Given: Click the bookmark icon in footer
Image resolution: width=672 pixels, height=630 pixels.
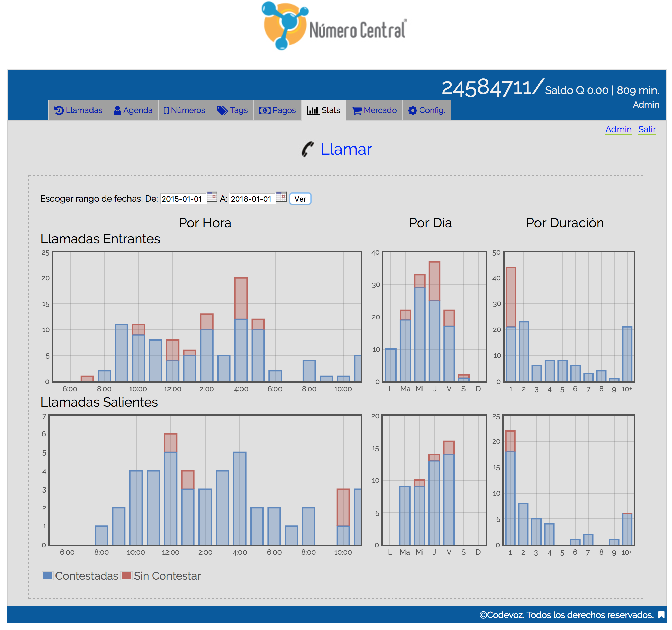Looking at the screenshot, I should pos(661,615).
